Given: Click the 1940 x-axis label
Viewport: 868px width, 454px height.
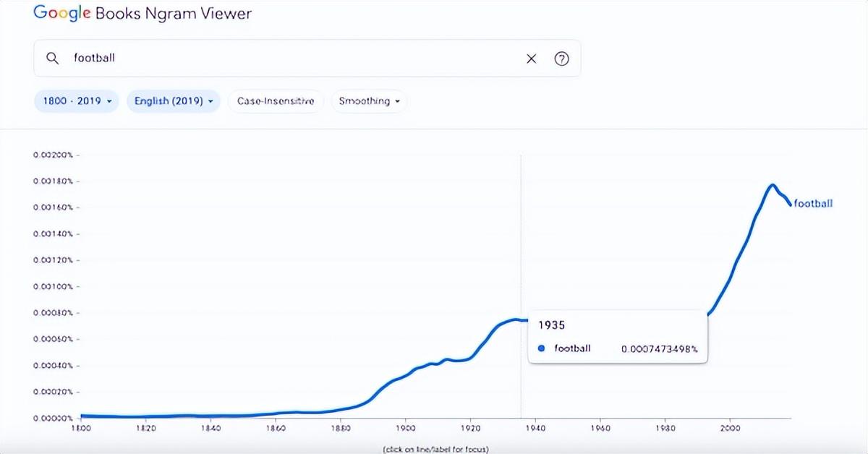Looking at the screenshot, I should [x=535, y=428].
